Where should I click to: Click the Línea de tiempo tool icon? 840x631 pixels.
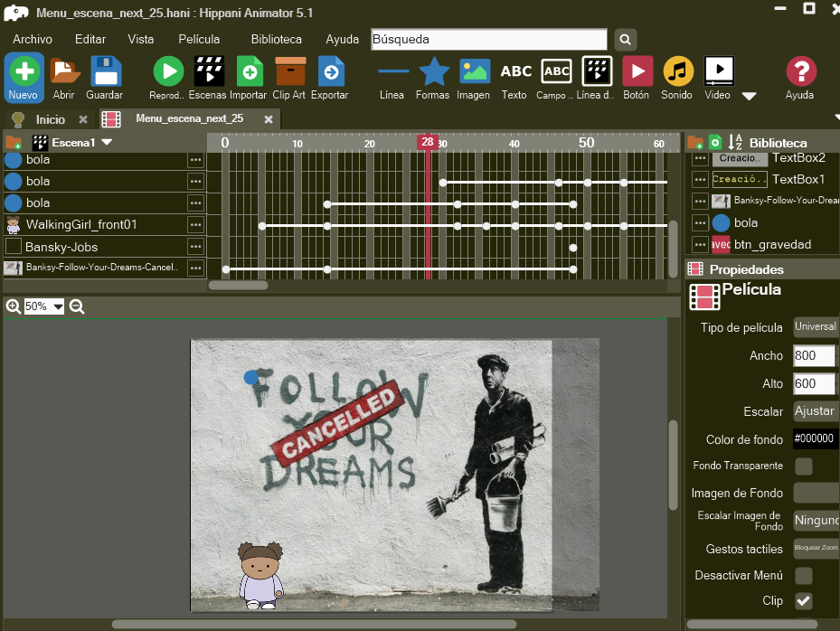(x=596, y=78)
